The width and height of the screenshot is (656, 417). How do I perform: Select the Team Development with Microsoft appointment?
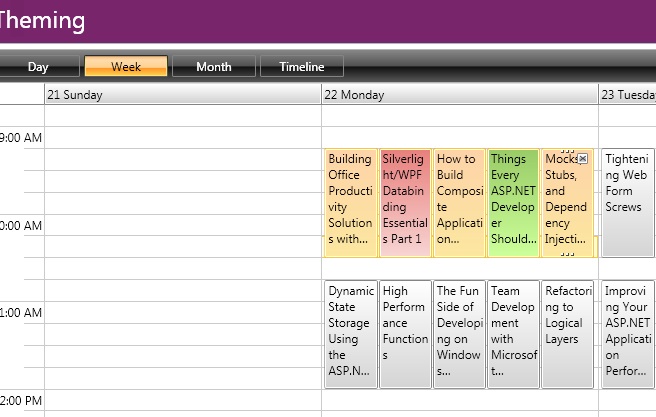click(513, 334)
